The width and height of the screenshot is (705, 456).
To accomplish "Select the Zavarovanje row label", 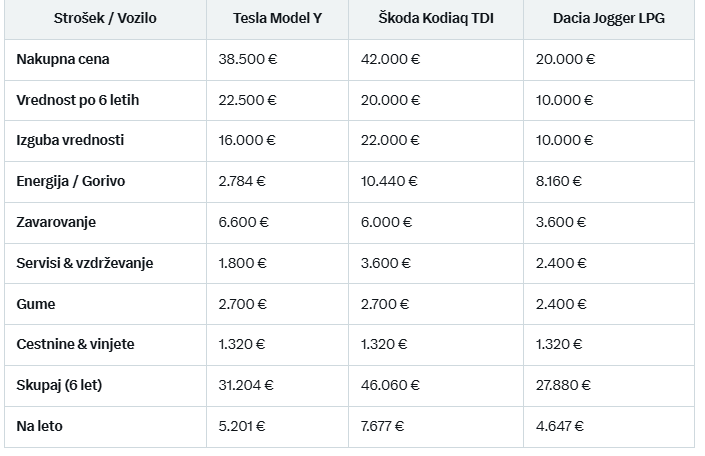I will (56, 222).
